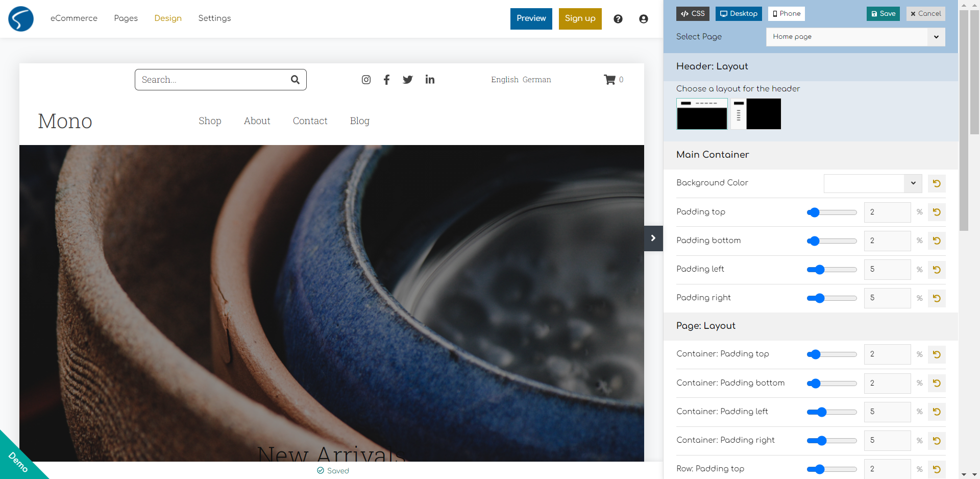Click the Mono site title
Viewport: 980px width, 479px height.
(65, 122)
